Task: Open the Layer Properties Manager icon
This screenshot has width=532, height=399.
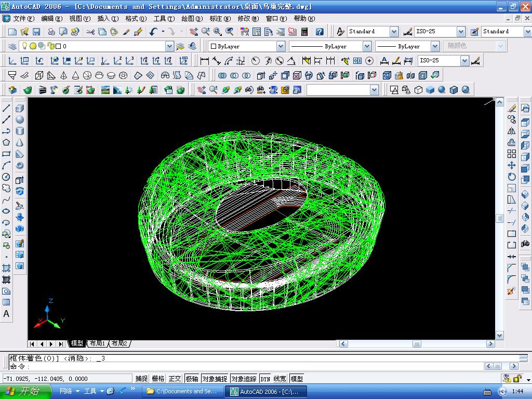Action: click(12, 46)
